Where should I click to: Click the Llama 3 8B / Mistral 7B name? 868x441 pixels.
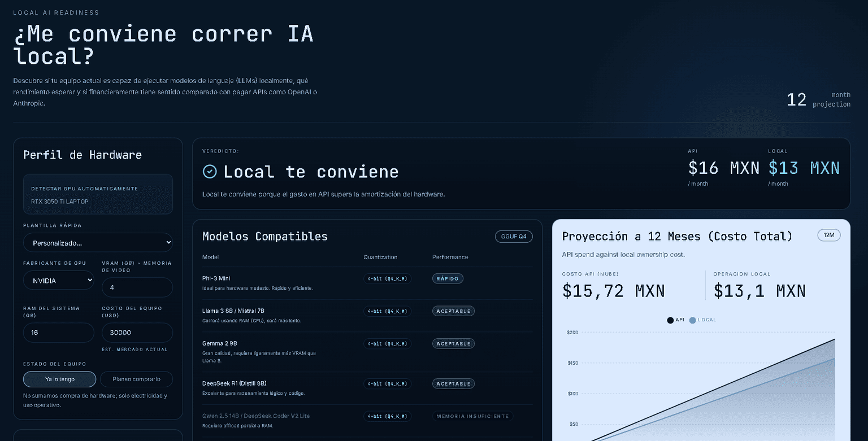click(x=233, y=311)
